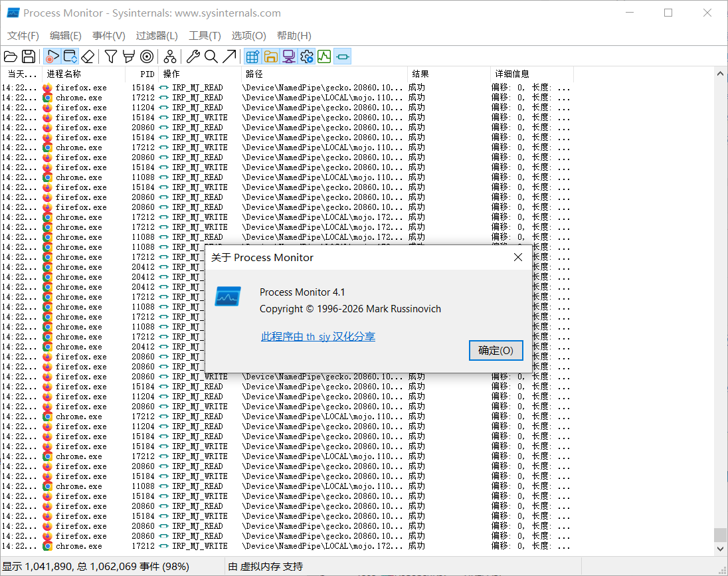
Task: Maximize the Process Monitor window
Action: pos(668,13)
